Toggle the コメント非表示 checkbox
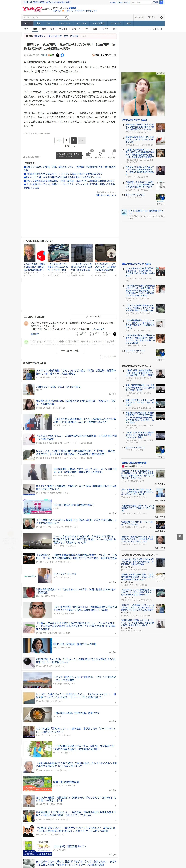Image resolution: width=186 pixels, height=868 pixels. click(x=102, y=356)
